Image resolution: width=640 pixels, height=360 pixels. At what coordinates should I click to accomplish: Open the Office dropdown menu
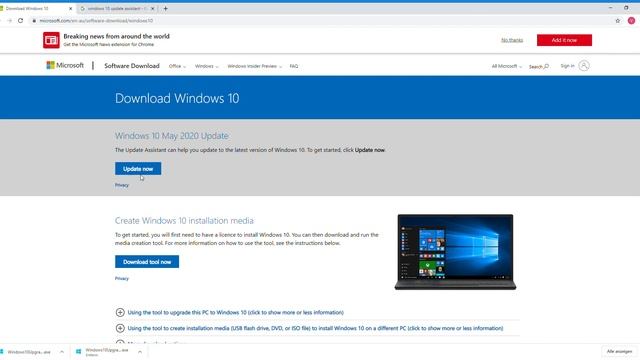[x=177, y=66]
